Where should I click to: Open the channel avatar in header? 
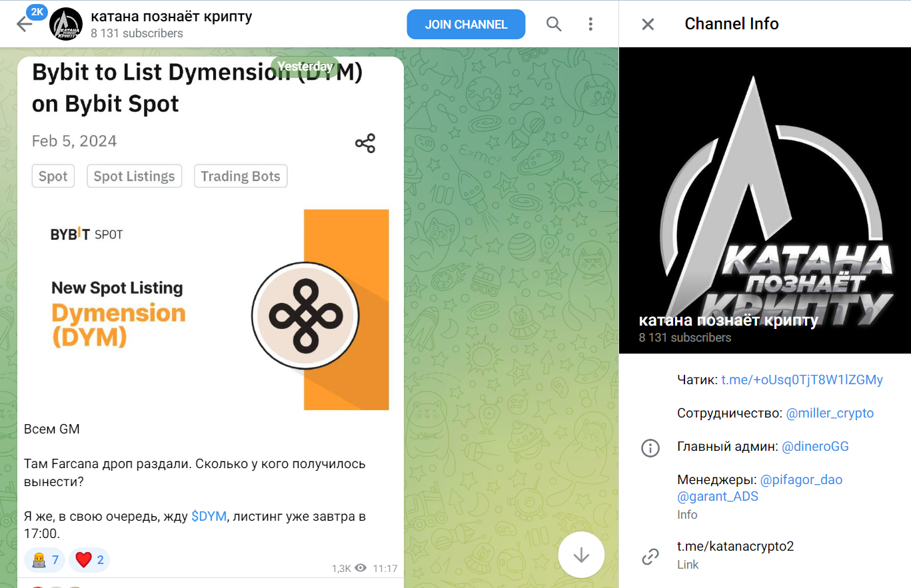65,24
